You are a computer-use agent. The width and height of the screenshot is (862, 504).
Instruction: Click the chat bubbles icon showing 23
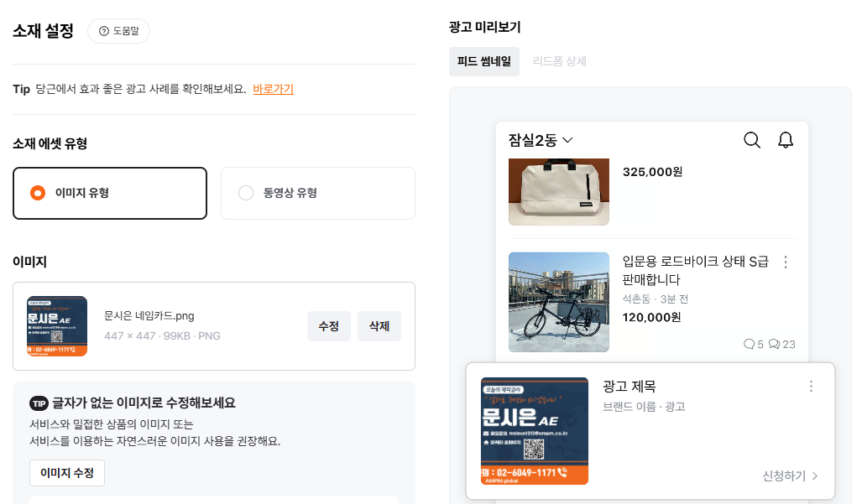(x=774, y=344)
